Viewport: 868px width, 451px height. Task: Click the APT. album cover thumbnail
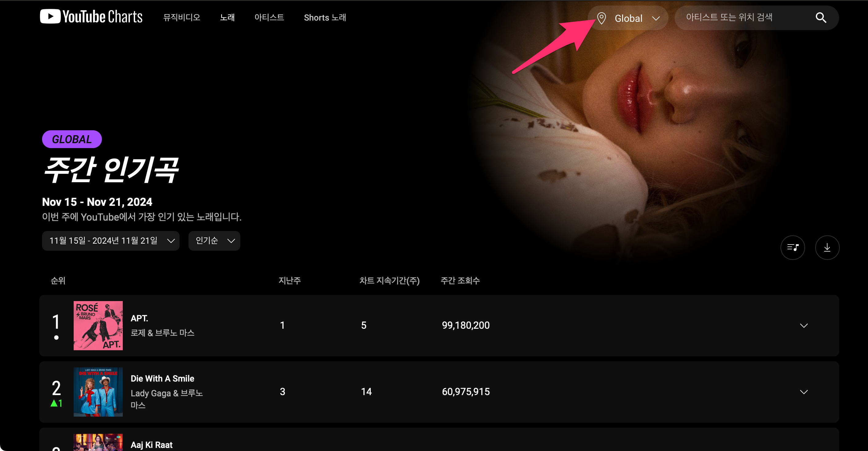(x=98, y=326)
